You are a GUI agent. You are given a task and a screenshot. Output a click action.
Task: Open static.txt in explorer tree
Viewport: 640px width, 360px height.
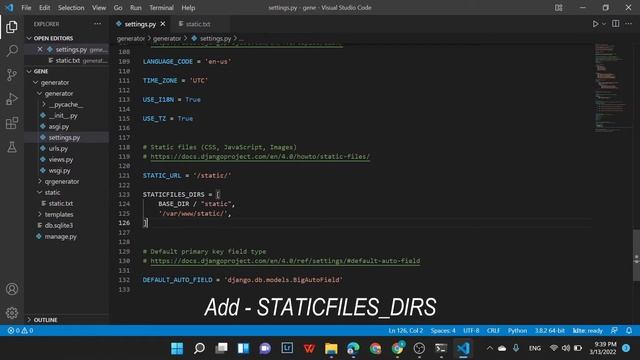tap(60, 203)
